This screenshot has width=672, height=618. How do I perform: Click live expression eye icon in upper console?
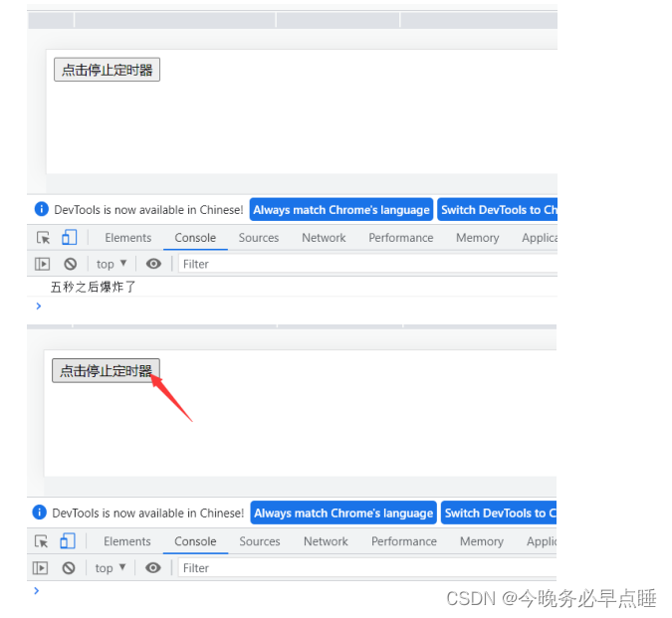153,264
